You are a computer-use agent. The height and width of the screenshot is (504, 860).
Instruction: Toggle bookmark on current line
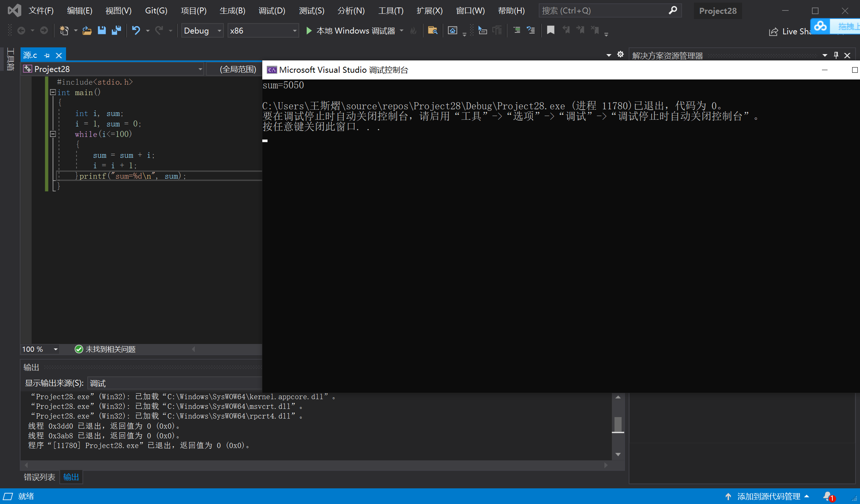tap(550, 30)
